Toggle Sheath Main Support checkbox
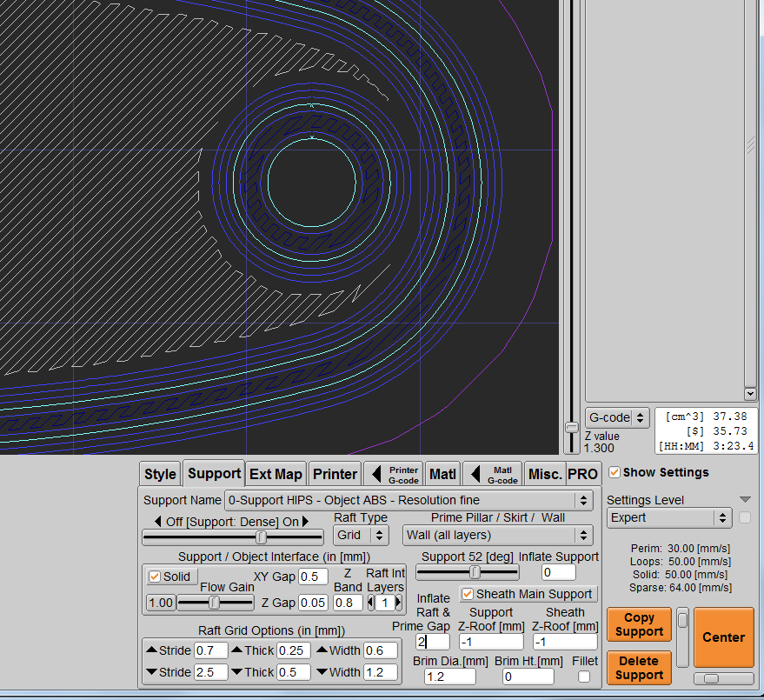The width and height of the screenshot is (764, 700). pyautogui.click(x=468, y=594)
